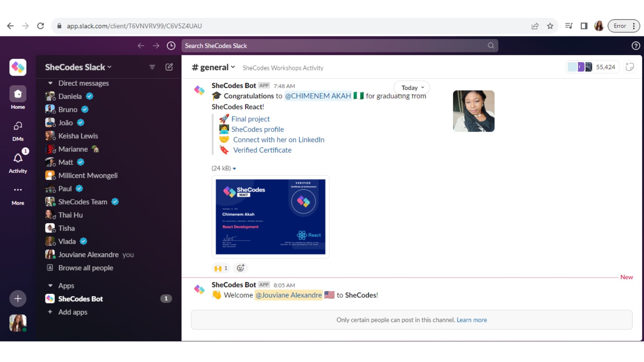Open the history clock icon
This screenshot has width=644, height=362.
click(171, 46)
